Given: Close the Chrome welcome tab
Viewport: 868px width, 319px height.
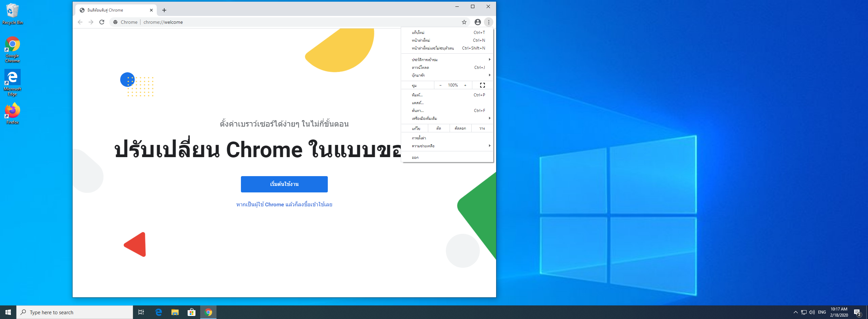Looking at the screenshot, I should pos(151,10).
